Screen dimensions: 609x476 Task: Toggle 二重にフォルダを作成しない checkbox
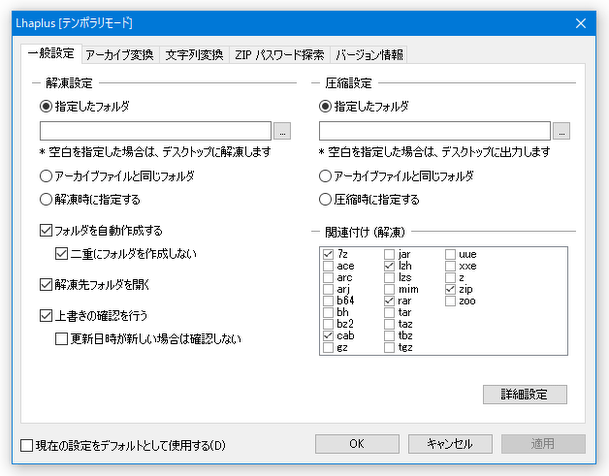[x=61, y=254]
